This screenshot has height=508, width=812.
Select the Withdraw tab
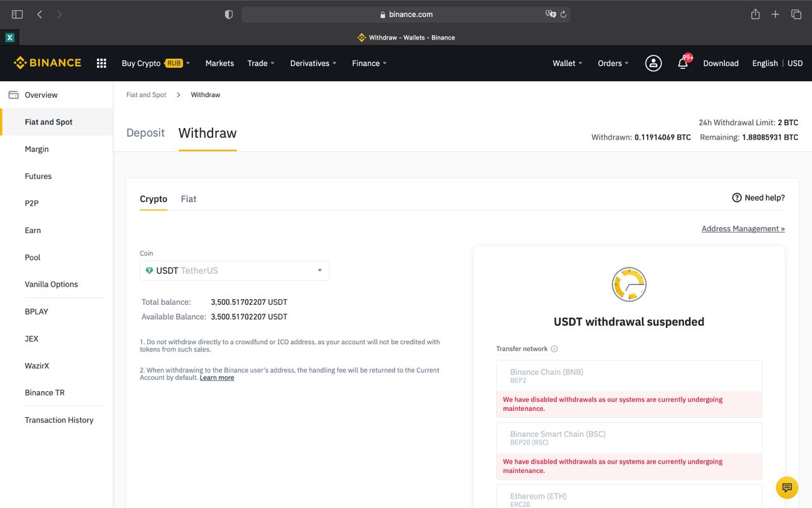click(x=207, y=133)
